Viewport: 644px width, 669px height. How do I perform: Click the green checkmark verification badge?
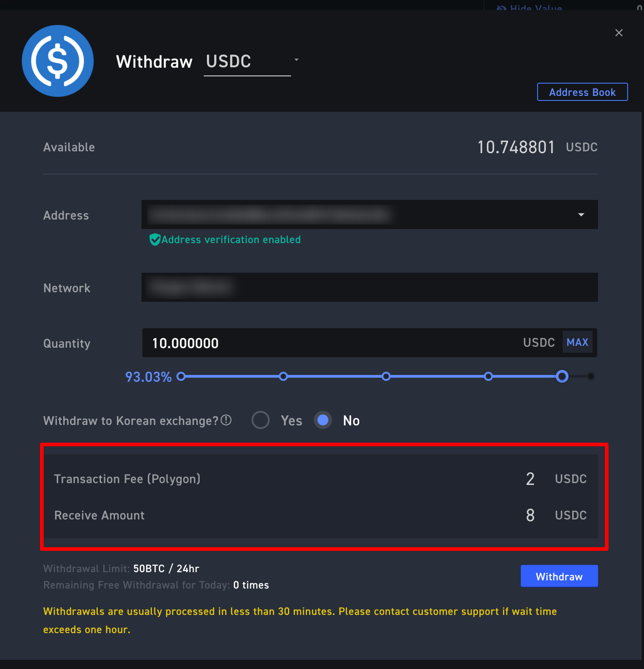click(155, 240)
